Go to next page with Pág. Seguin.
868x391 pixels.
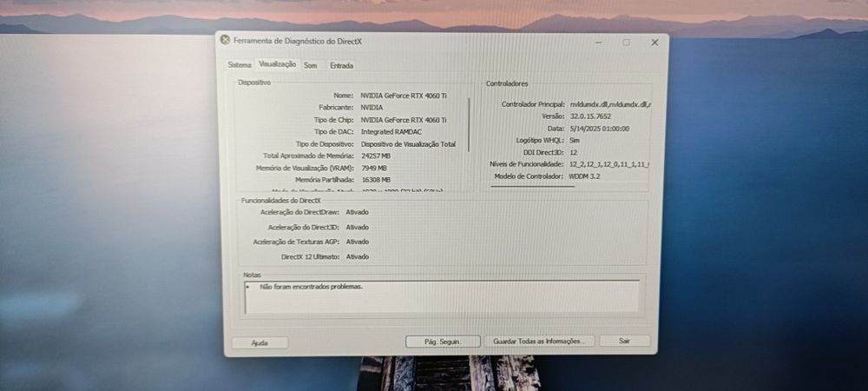443,341
